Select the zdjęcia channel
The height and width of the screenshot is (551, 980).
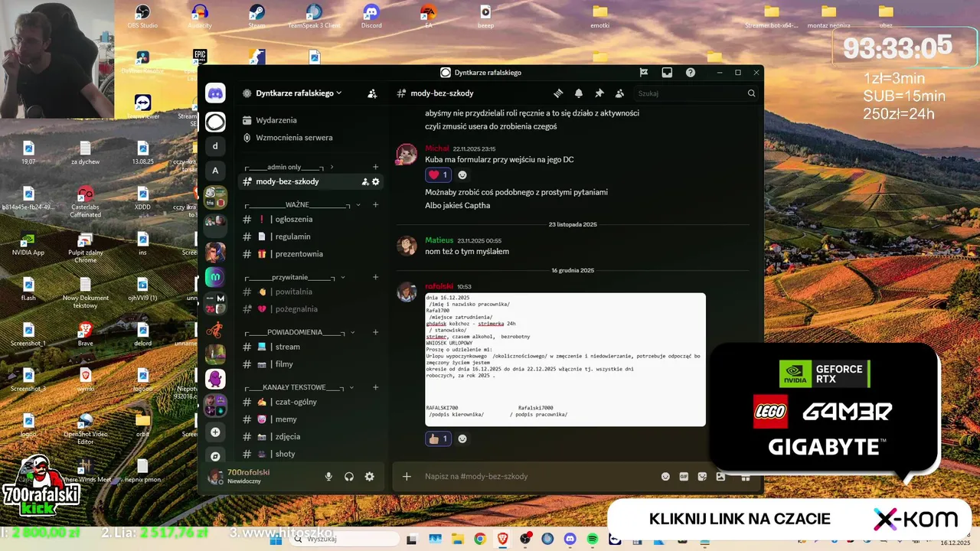click(x=311, y=437)
